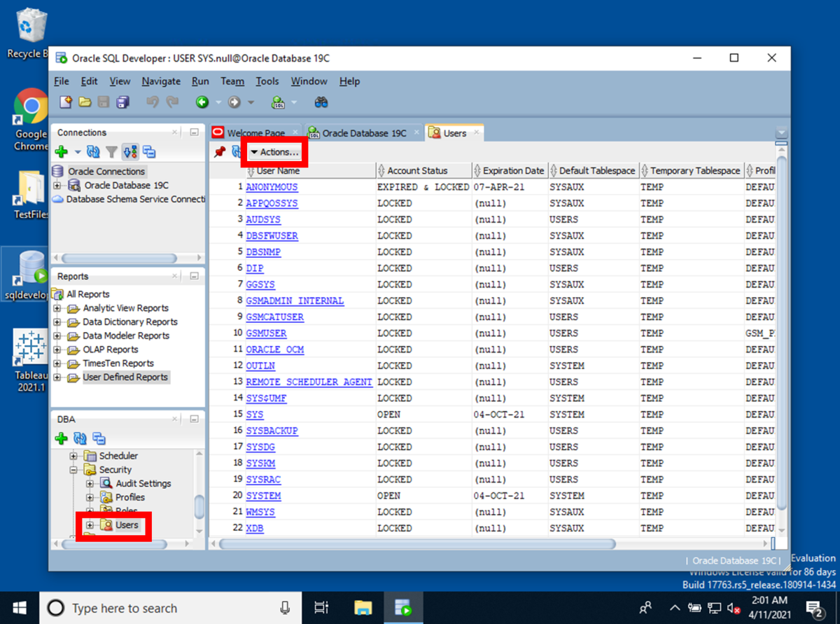Open the notification center icon
The image size is (840, 624).
[813, 607]
